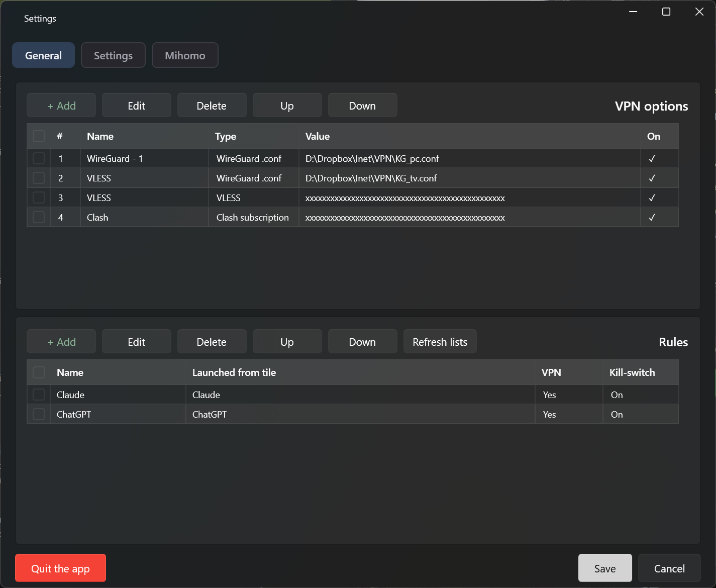The image size is (716, 588).
Task: Toggle the select-all checkbox in Rules header
Action: (39, 372)
